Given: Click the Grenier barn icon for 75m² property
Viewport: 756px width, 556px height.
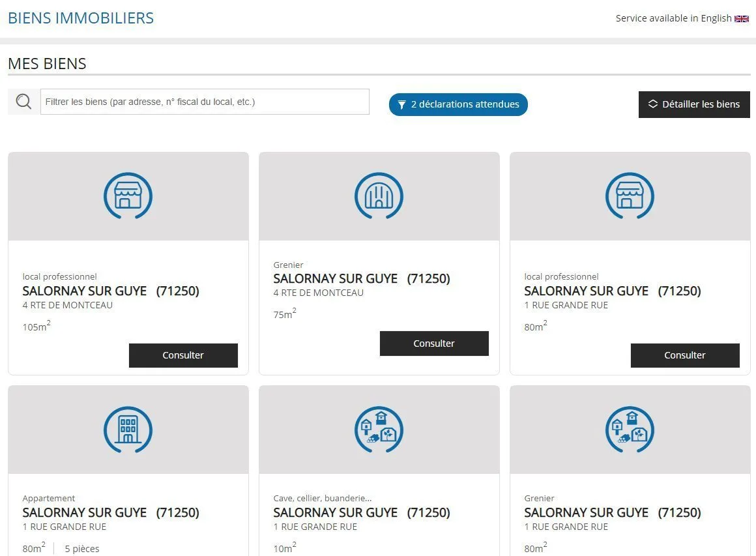Looking at the screenshot, I should click(379, 196).
